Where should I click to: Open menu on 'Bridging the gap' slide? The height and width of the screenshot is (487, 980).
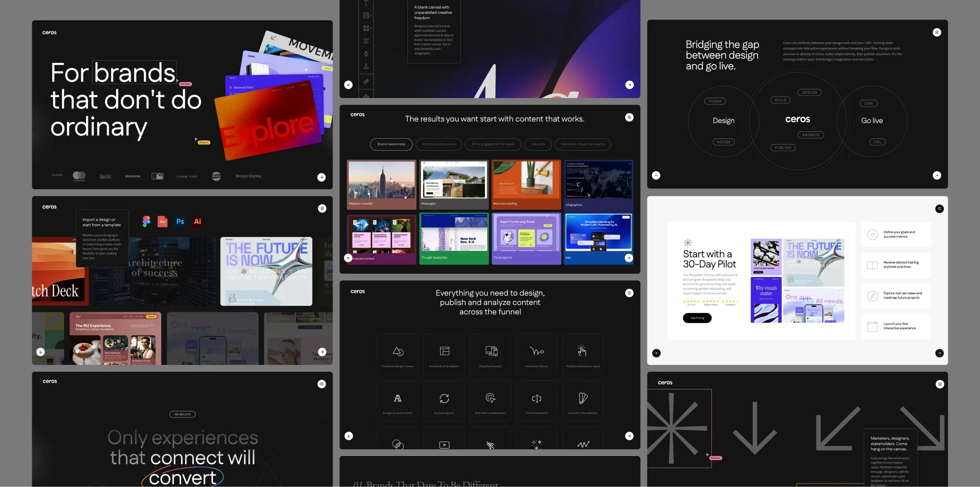coord(937,32)
